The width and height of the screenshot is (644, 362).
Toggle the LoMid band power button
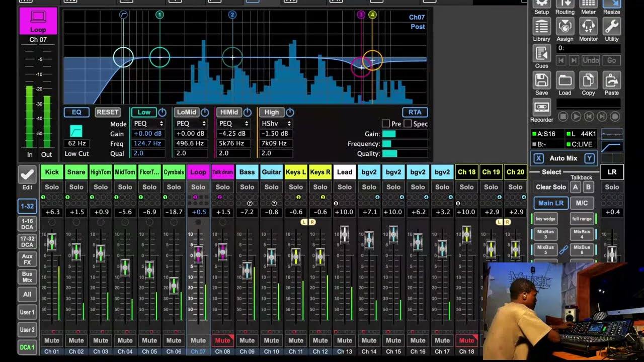click(205, 112)
